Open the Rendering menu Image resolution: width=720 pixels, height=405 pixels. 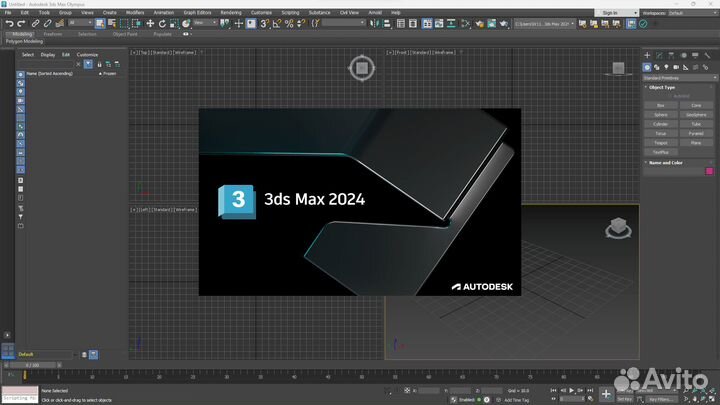(231, 12)
